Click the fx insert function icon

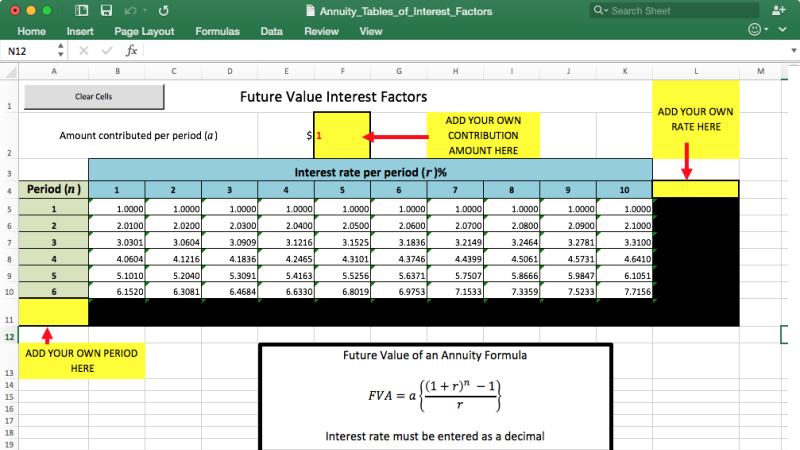pos(132,51)
